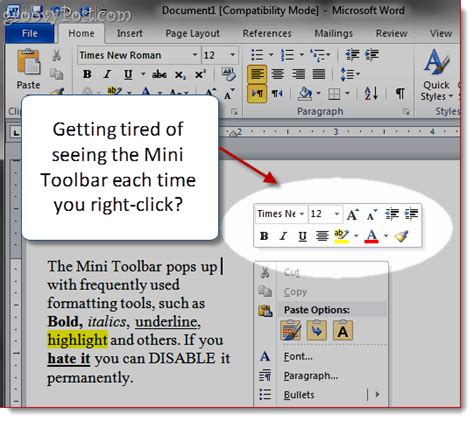474x421 pixels.
Task: Open the Underline style dropdown arrow
Action: [143, 74]
